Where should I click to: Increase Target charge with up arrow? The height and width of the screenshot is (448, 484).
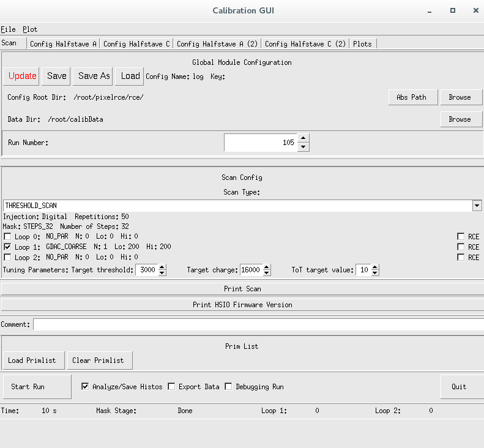(267, 267)
